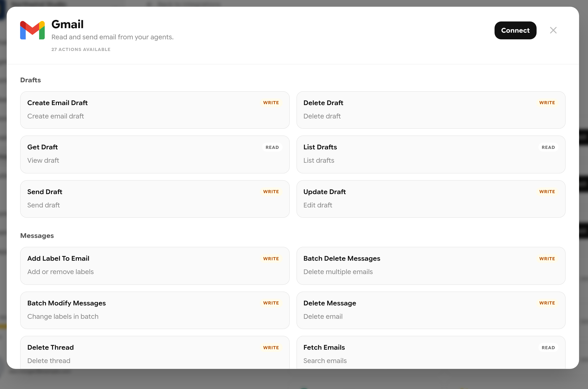Choose the List Drafts action card
Image resolution: width=588 pixels, height=389 pixels.
pyautogui.click(x=431, y=154)
